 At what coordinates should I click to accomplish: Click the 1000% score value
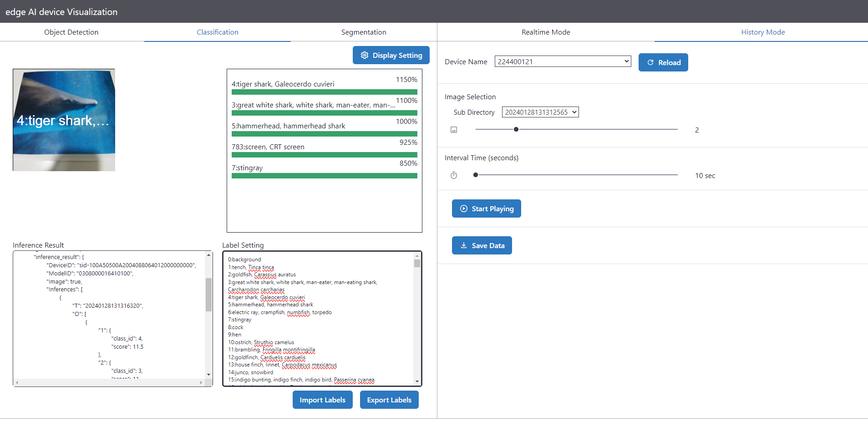(x=406, y=121)
